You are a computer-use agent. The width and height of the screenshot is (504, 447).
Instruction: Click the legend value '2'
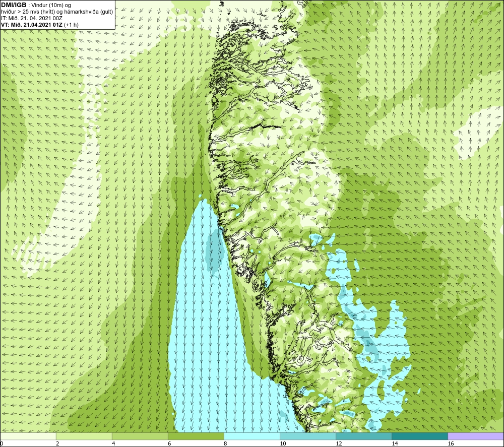[x=57, y=444]
